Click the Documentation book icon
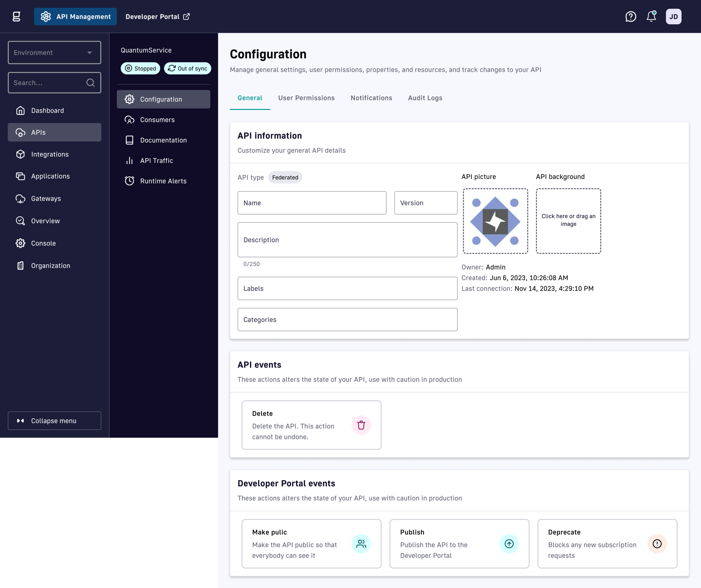This screenshot has height=588, width=701. pos(129,140)
